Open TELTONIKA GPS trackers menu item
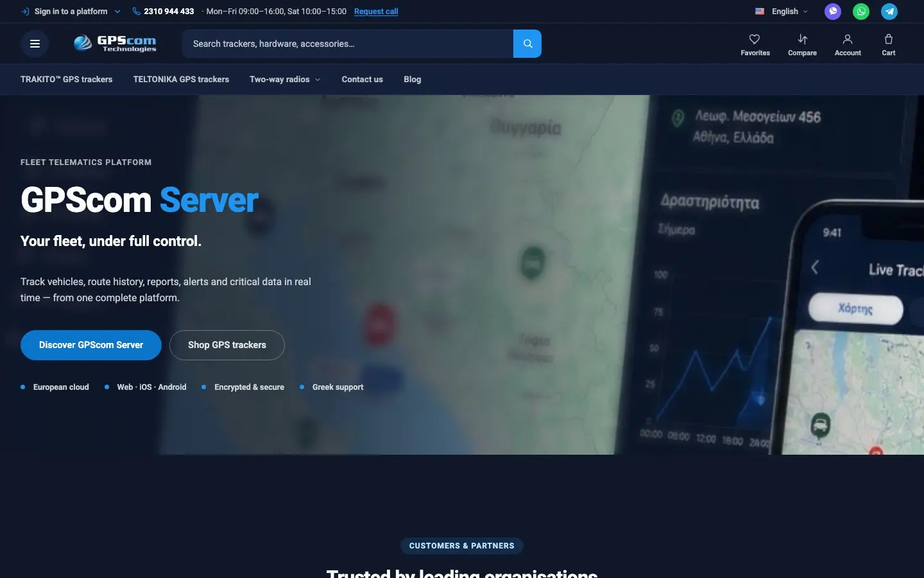Viewport: 924px width, 578px height. [181, 80]
